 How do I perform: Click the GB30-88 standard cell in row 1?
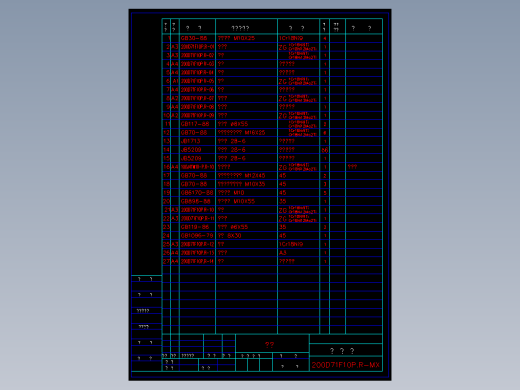coord(194,38)
